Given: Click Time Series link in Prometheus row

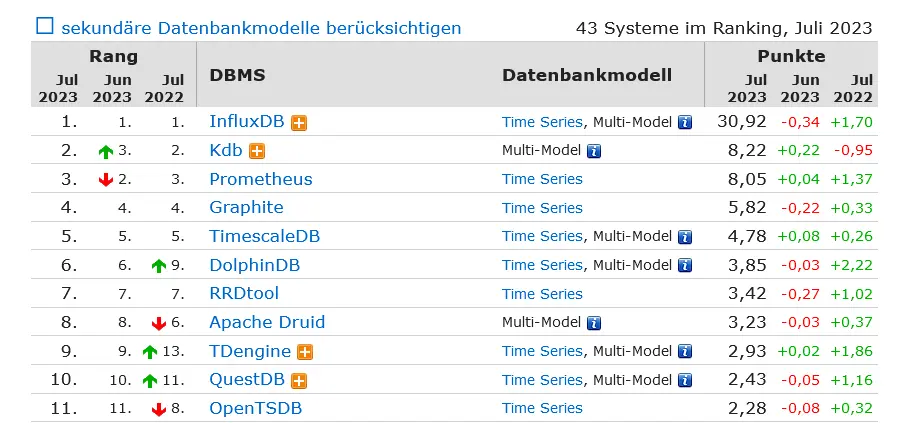Looking at the screenshot, I should tap(542, 180).
